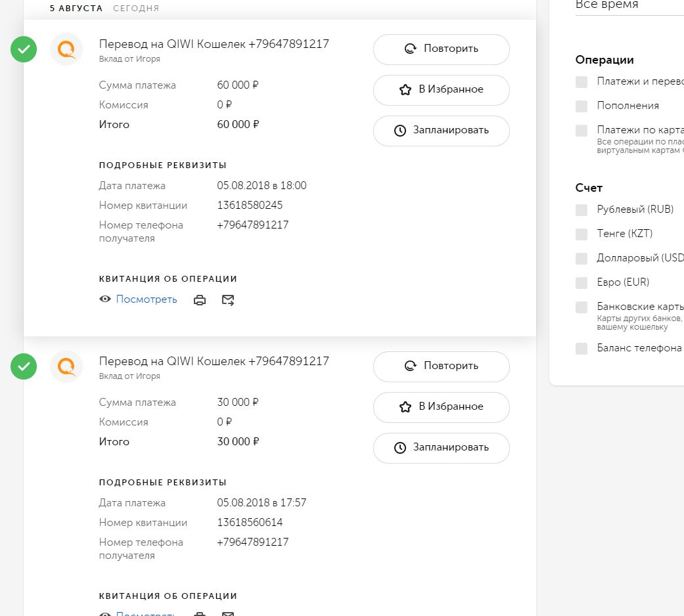The width and height of the screenshot is (684, 616).
Task: Enable the Пополнения filter checkbox
Action: pos(581,106)
